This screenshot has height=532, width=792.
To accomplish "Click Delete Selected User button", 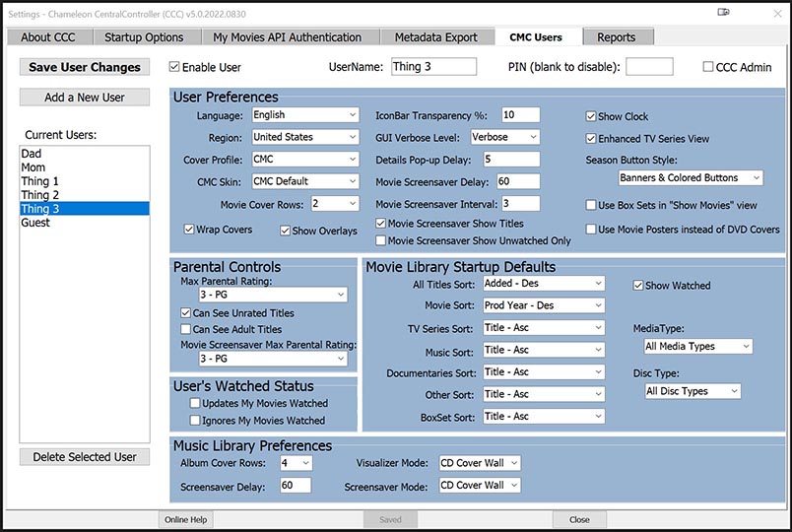I will click(85, 457).
